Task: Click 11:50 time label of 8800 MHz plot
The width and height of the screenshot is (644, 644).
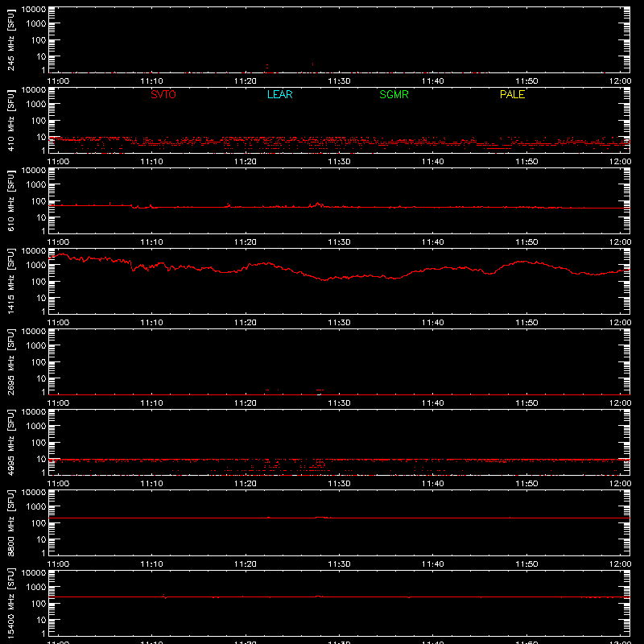Action: point(526,564)
